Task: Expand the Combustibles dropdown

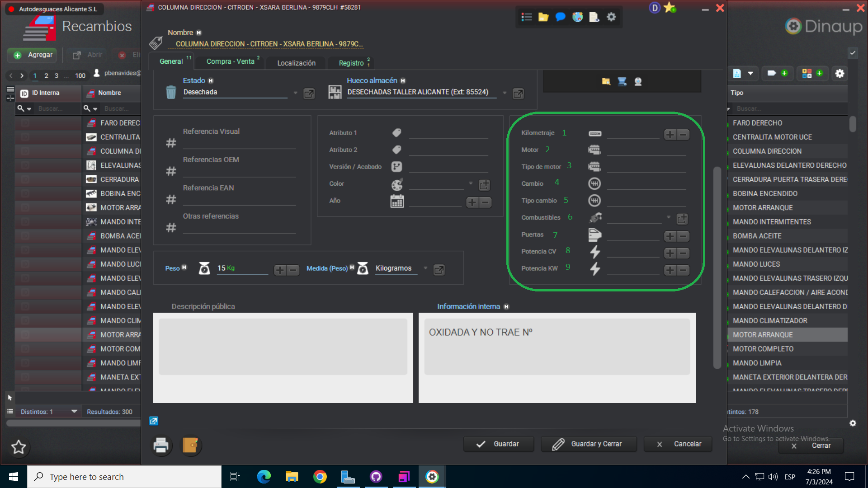Action: pyautogui.click(x=669, y=217)
